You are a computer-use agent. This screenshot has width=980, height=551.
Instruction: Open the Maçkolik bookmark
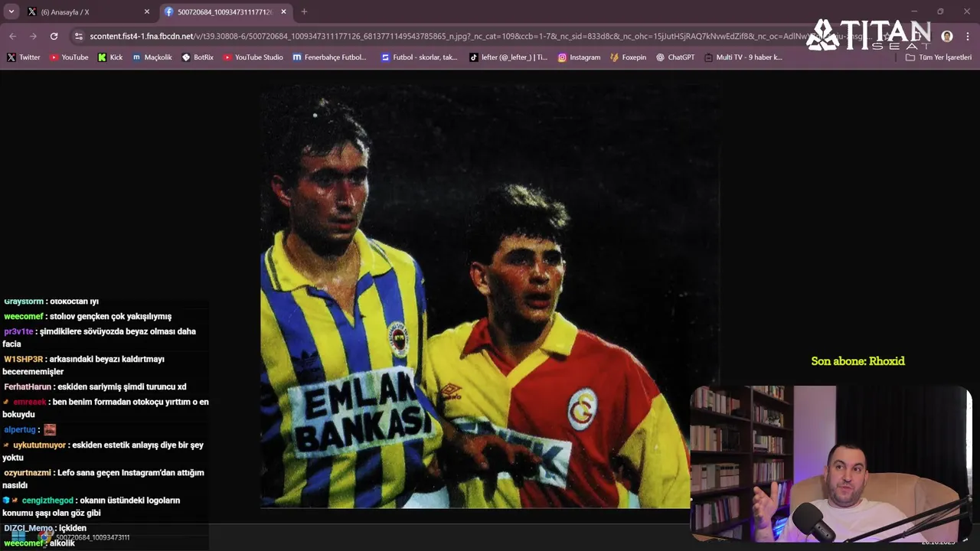[152, 57]
